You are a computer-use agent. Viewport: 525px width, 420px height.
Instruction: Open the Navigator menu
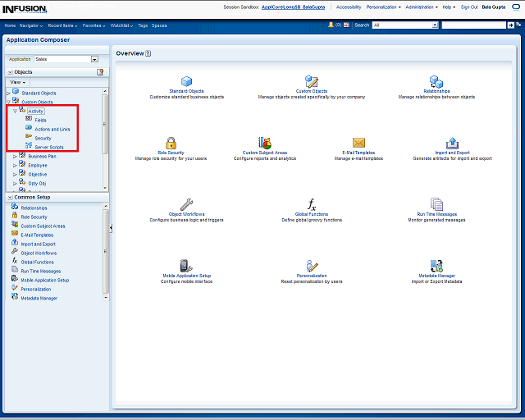[31, 25]
